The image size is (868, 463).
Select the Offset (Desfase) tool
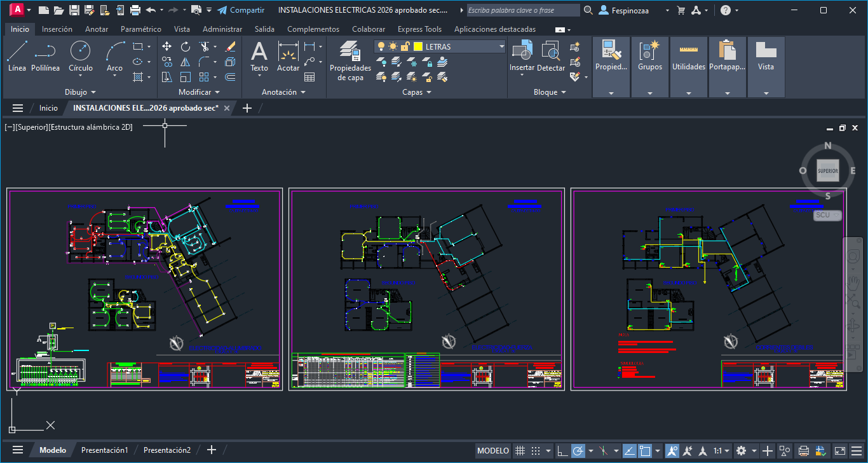(230, 77)
